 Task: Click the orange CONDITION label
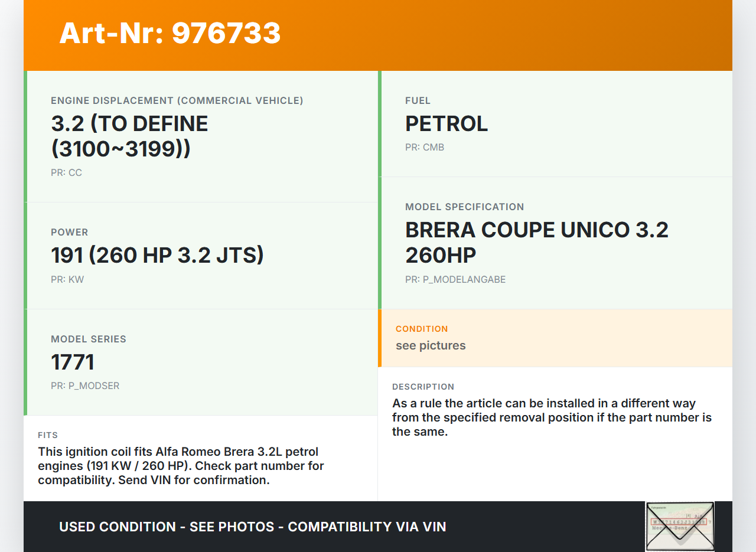[x=422, y=329]
